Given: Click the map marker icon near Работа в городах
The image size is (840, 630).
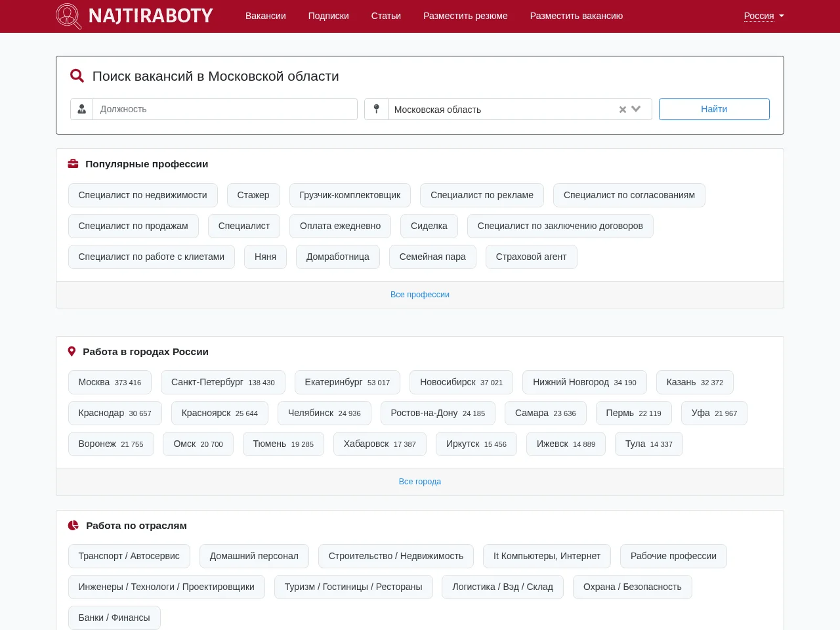Looking at the screenshot, I should pos(72,352).
